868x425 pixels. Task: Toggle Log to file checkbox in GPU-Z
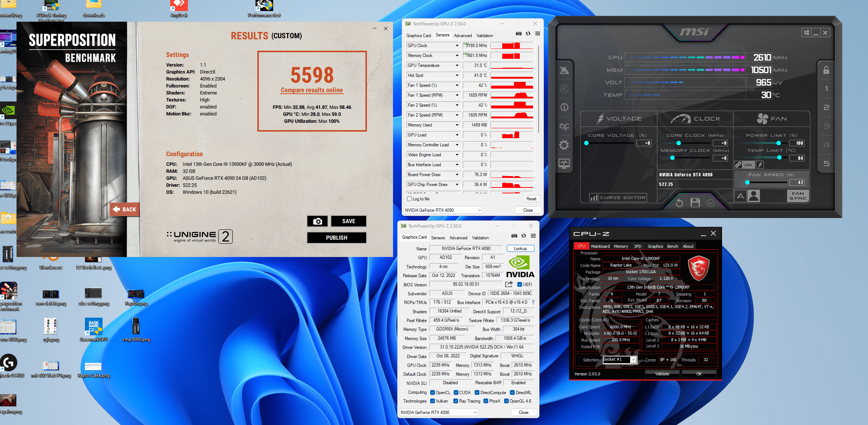click(x=409, y=199)
